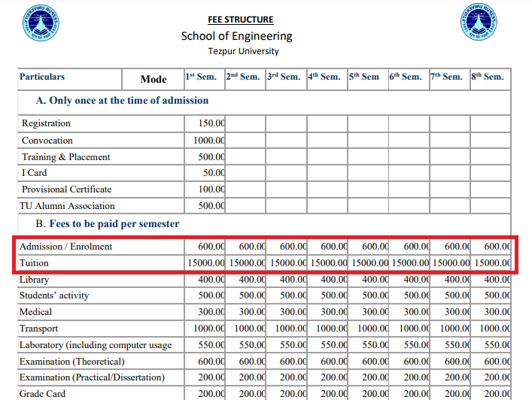Image resolution: width=532 pixels, height=400 pixels.
Task: Click the Admission / Enrolment row label
Action: point(65,247)
